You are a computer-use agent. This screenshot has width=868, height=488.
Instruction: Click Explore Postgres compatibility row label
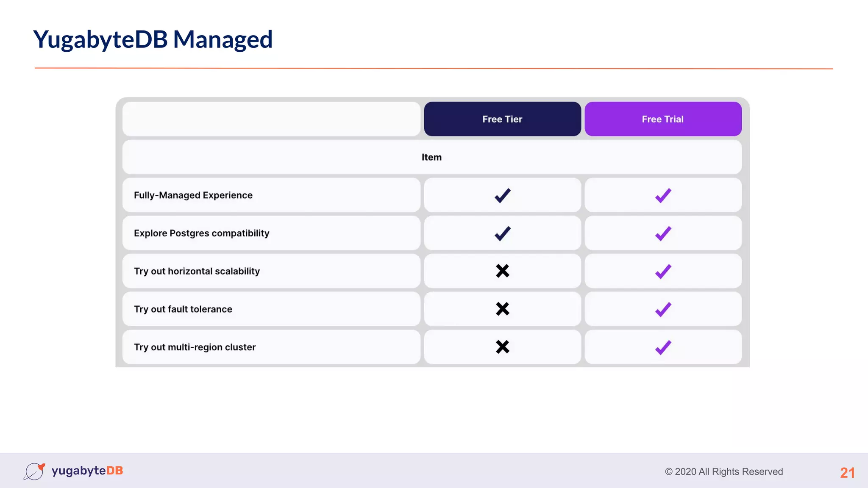pyautogui.click(x=202, y=233)
